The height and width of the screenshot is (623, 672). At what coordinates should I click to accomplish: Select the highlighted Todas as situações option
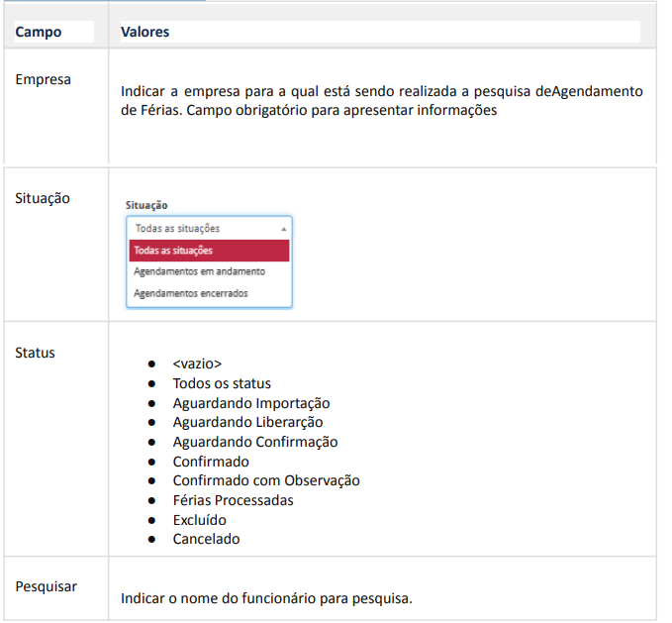209,251
